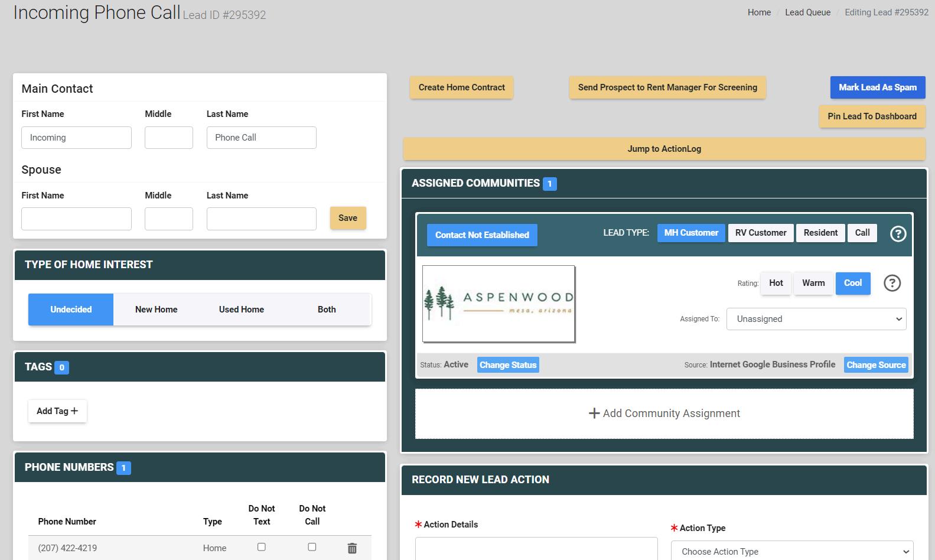
Task: Open the Assigned To dropdown
Action: tap(816, 319)
